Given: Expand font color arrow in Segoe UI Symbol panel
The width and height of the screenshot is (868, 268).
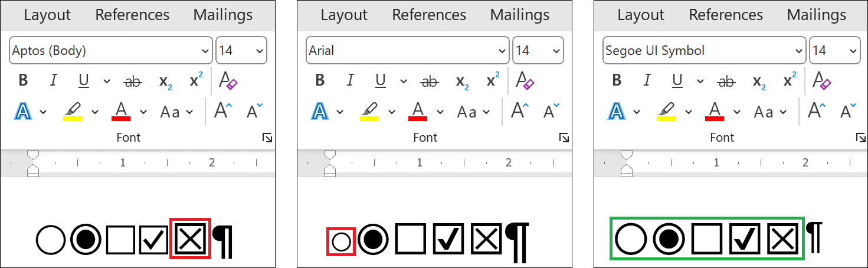Looking at the screenshot, I should (x=737, y=112).
